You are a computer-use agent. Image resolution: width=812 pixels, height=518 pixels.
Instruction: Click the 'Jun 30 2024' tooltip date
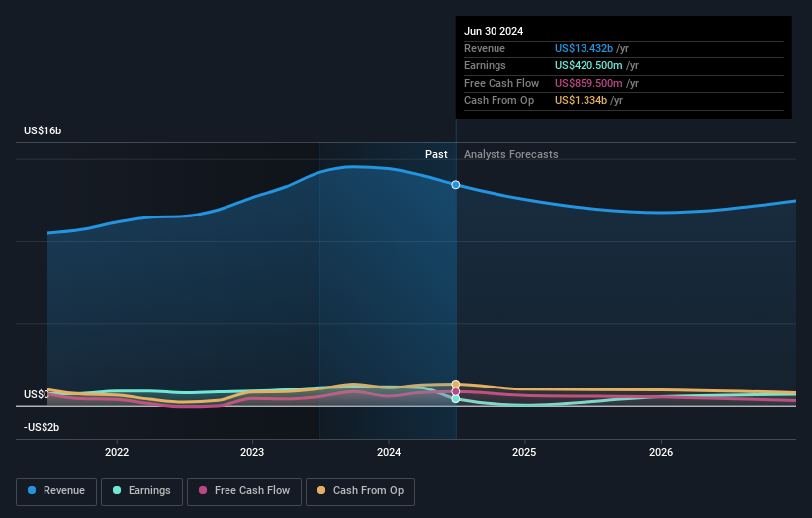pyautogui.click(x=494, y=31)
